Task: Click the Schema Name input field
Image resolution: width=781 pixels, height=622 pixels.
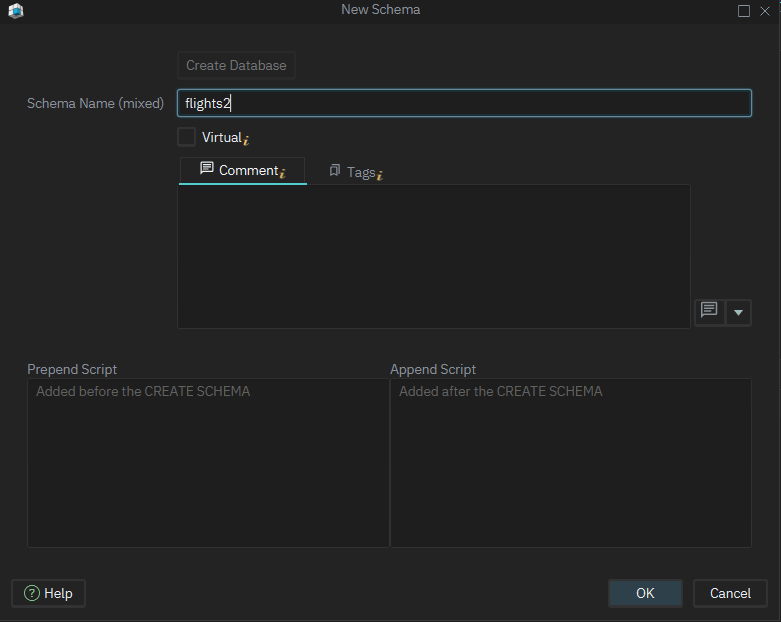Action: click(464, 103)
